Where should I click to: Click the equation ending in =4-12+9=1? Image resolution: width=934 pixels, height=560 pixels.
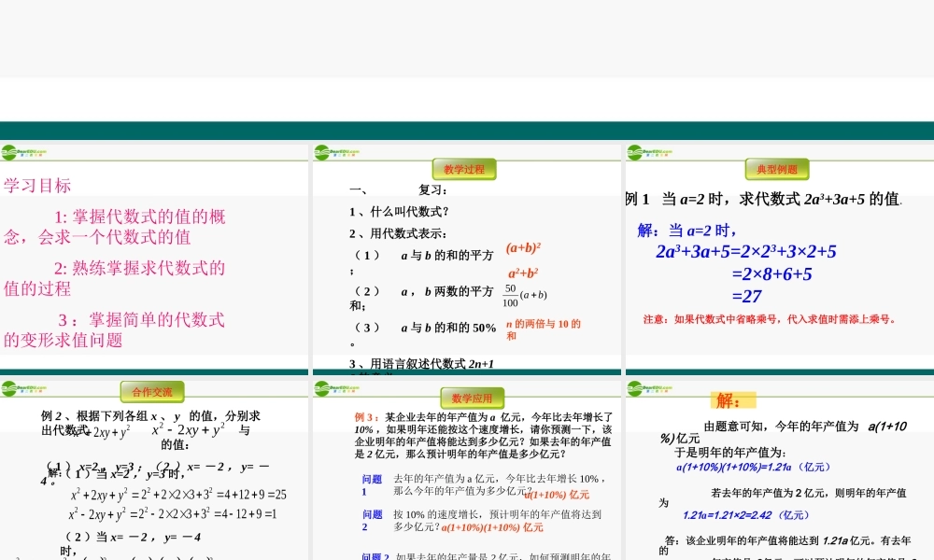173,514
